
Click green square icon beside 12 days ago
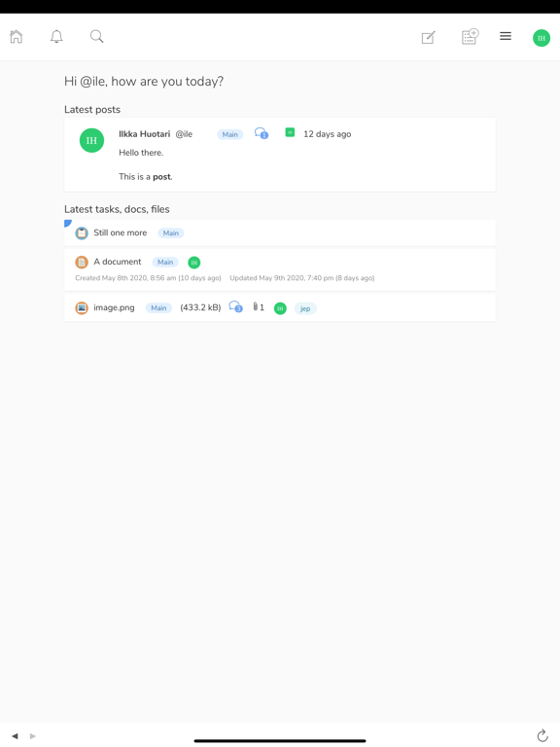tap(290, 132)
